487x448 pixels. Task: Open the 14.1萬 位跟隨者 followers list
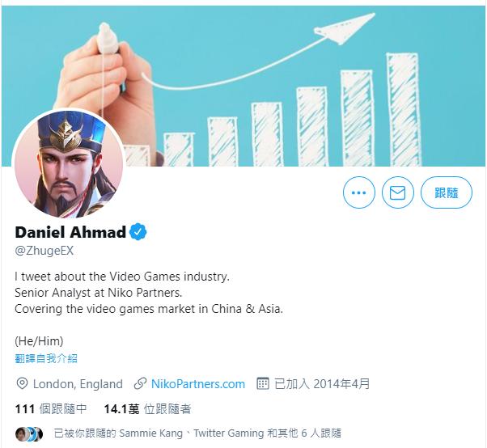pyautogui.click(x=147, y=409)
